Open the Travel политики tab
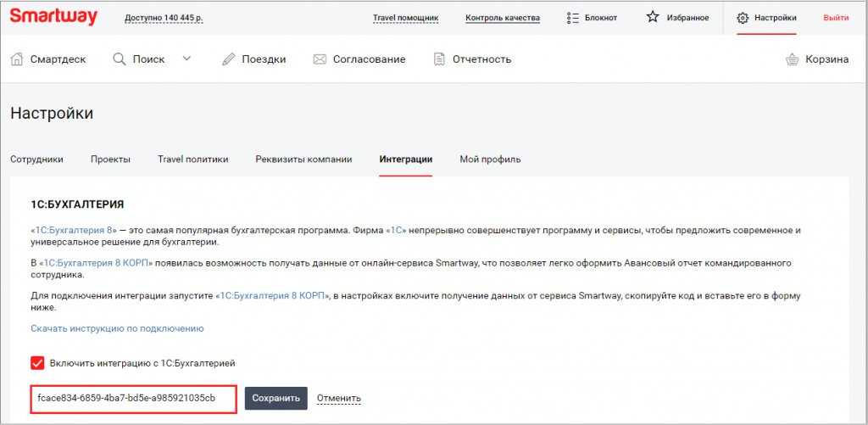 click(x=192, y=159)
